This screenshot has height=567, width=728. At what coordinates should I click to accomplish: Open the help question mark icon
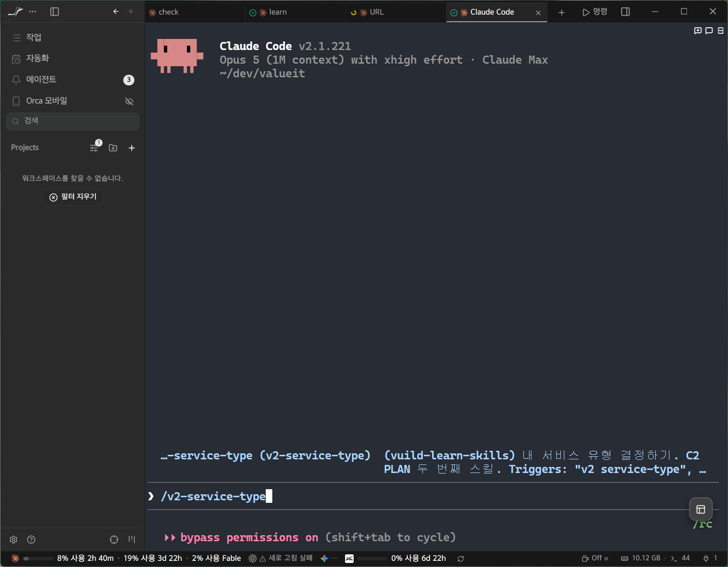coord(31,540)
